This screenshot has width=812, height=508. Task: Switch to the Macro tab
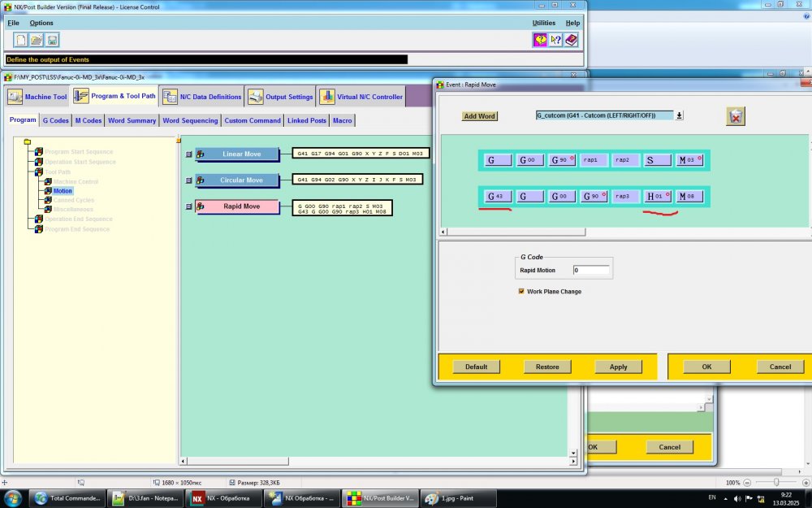coord(343,120)
